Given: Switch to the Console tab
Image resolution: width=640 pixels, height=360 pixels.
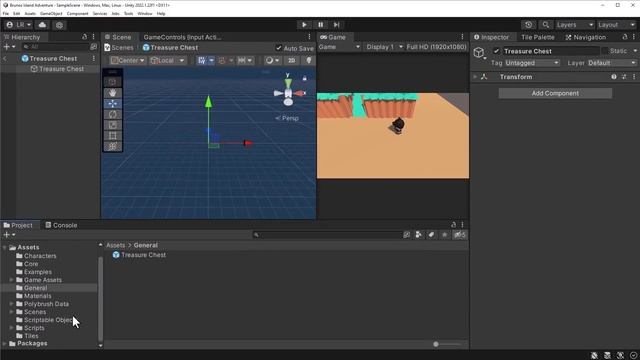Looking at the screenshot, I should click(61, 225).
